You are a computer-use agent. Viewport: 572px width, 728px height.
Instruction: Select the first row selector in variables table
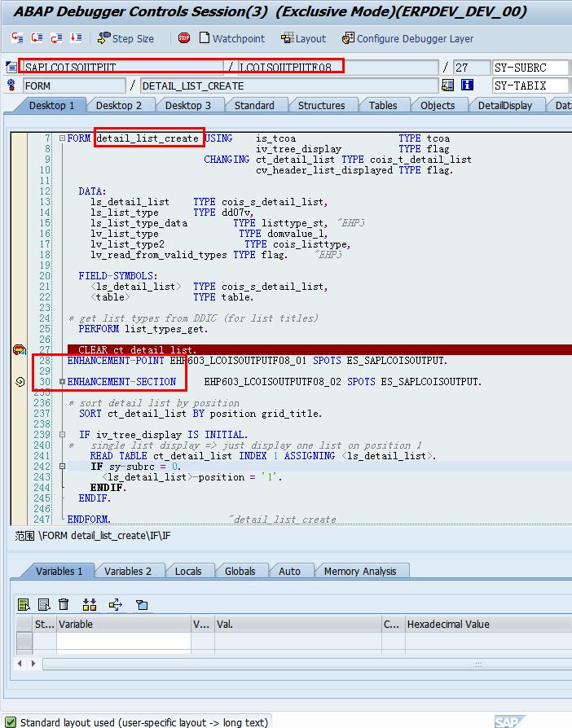click(x=24, y=641)
